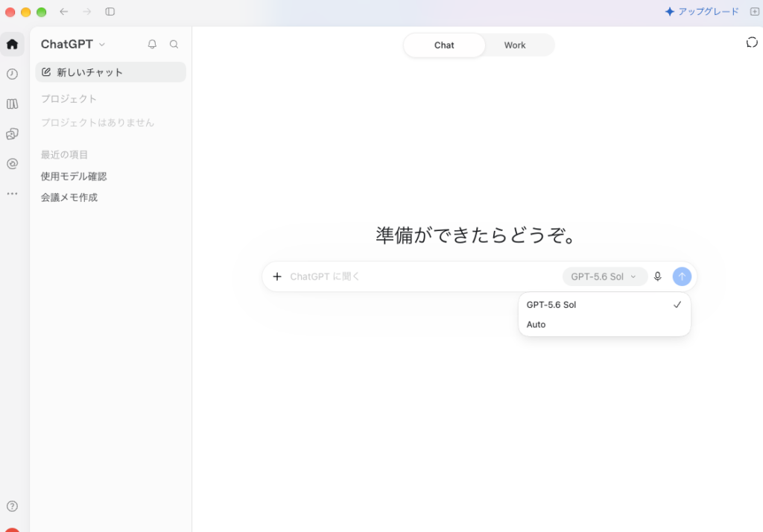Click the back arrow in title bar
The height and width of the screenshot is (532, 763).
click(64, 12)
